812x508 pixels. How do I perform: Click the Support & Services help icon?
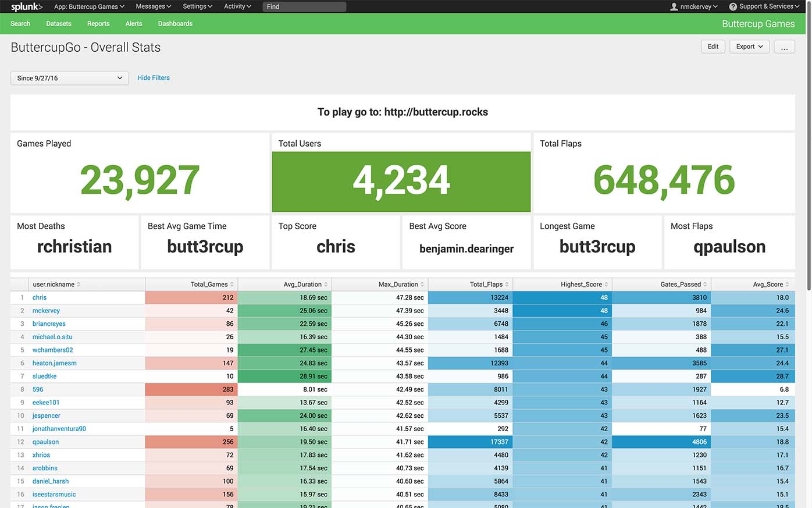click(x=733, y=7)
